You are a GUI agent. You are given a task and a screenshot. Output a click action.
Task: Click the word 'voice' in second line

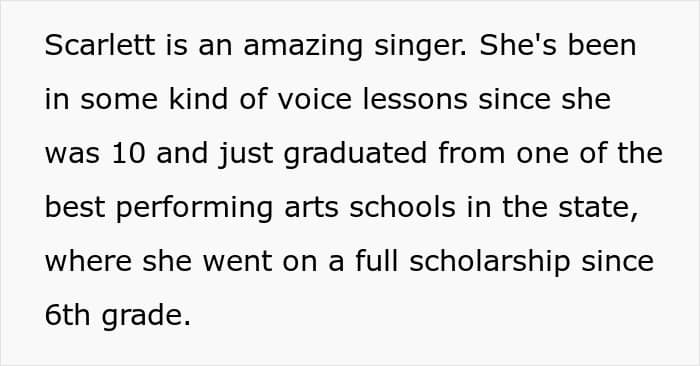tap(315, 100)
